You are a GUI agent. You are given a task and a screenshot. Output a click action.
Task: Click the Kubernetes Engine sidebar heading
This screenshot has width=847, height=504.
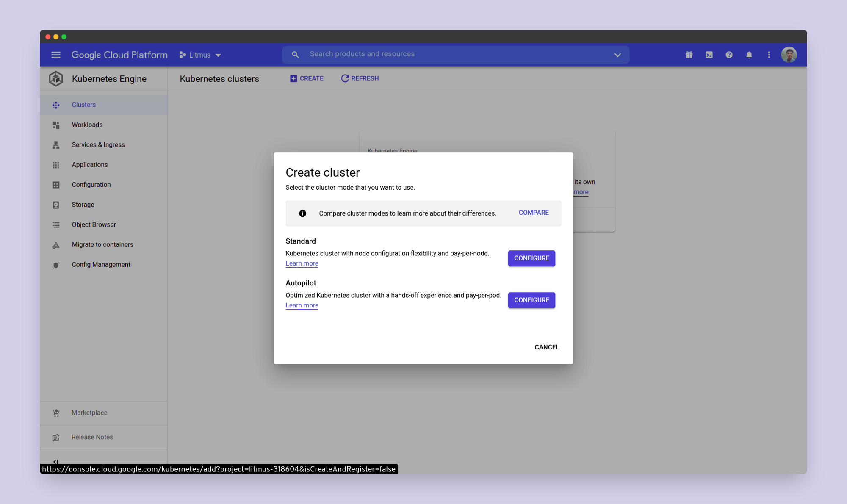(x=109, y=79)
